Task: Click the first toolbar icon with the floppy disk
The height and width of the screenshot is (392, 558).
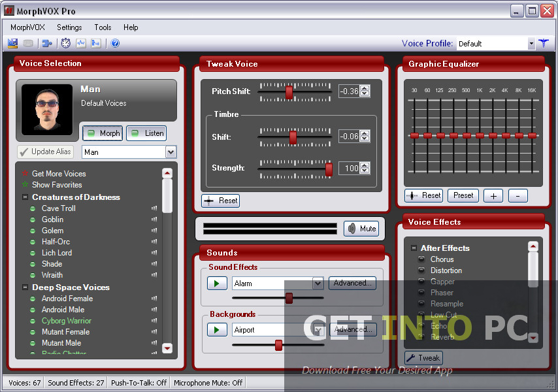Action: tap(13, 43)
